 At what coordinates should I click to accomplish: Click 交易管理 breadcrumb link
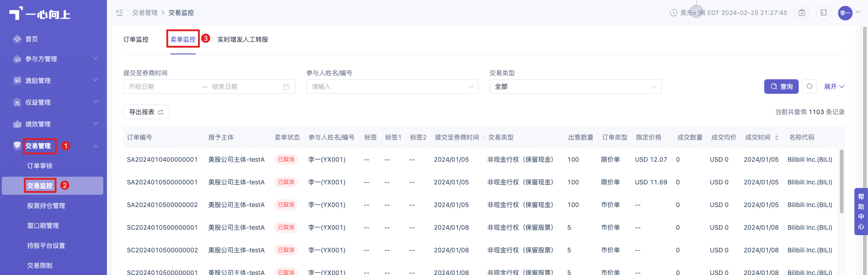pyautogui.click(x=145, y=13)
